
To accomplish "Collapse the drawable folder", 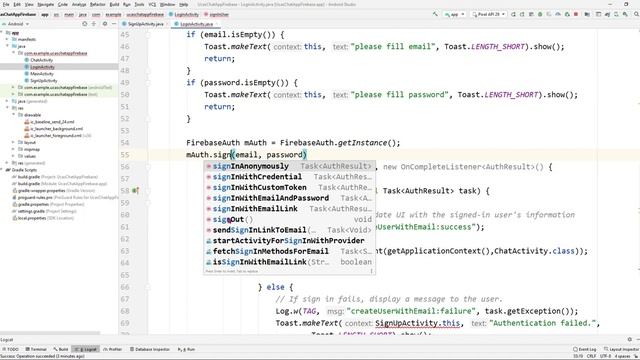I will [x=13, y=115].
